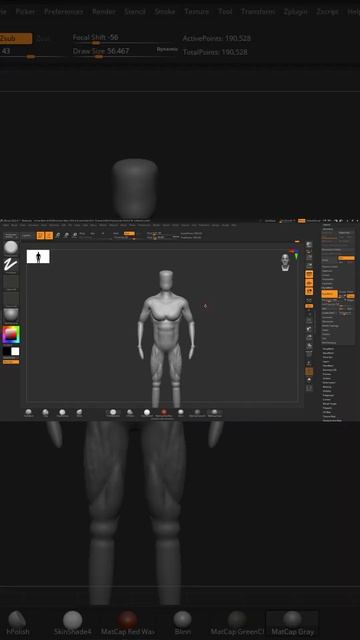
Task: Select the Rotate mode icon in the top shelf
Action: pyautogui.click(x=75, y=236)
